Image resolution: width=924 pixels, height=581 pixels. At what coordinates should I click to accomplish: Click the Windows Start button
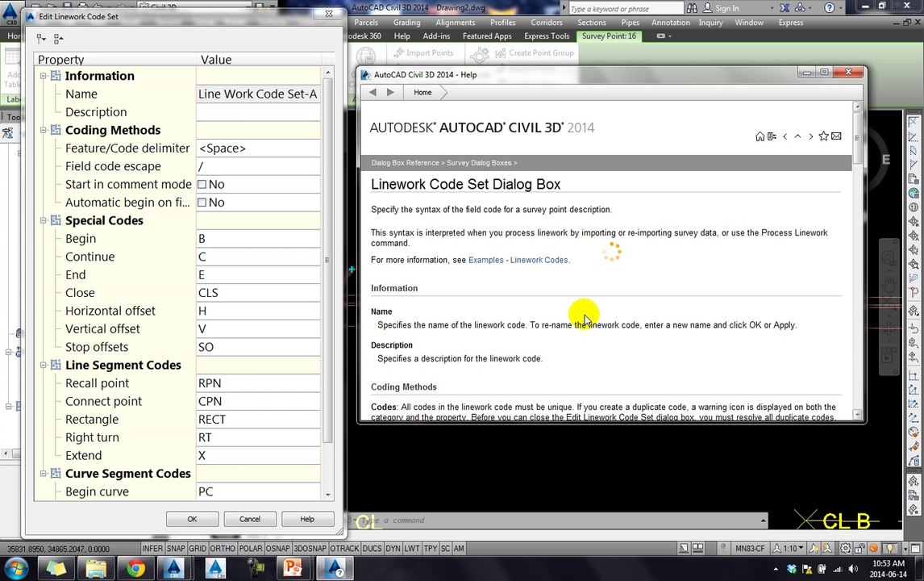[15, 569]
